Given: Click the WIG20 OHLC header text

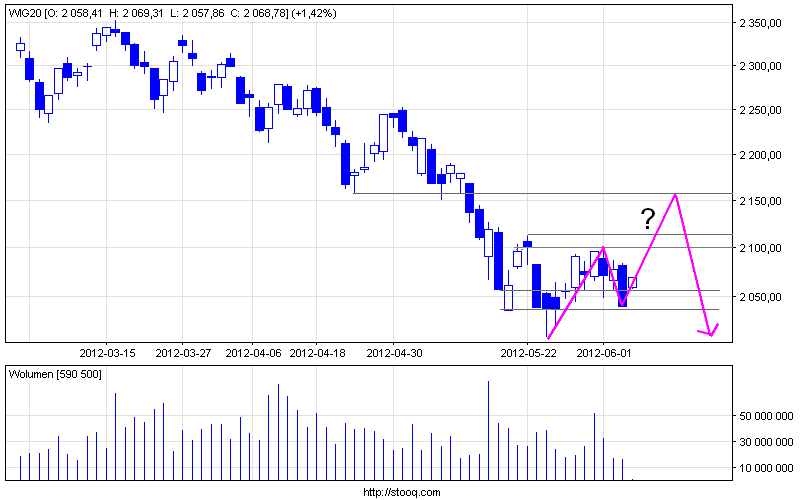Looking at the screenshot, I should pyautogui.click(x=172, y=13).
